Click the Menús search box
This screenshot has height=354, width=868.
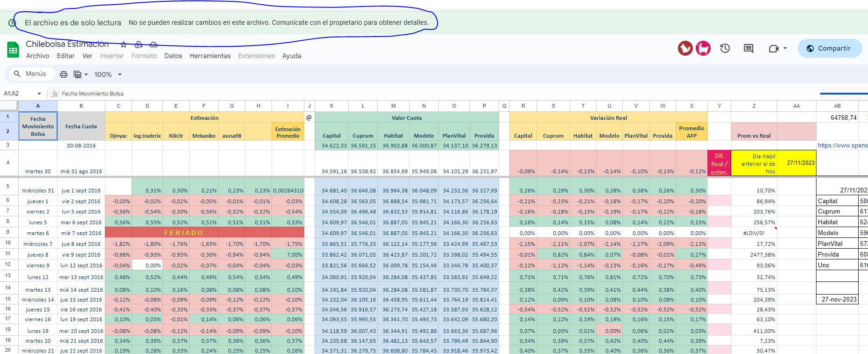(31, 74)
